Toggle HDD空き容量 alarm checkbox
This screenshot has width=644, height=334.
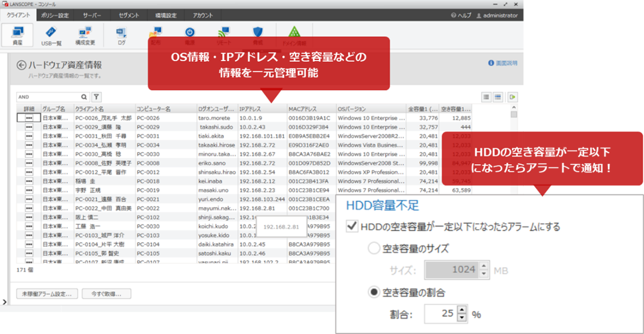(x=352, y=226)
